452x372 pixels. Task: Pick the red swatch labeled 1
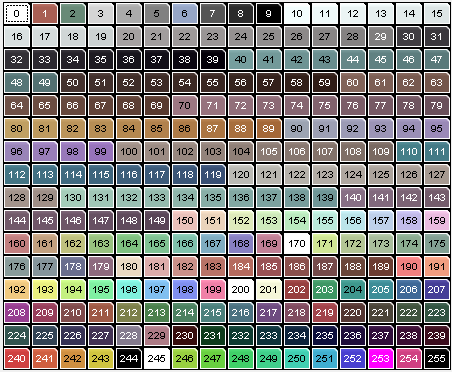[45, 13]
